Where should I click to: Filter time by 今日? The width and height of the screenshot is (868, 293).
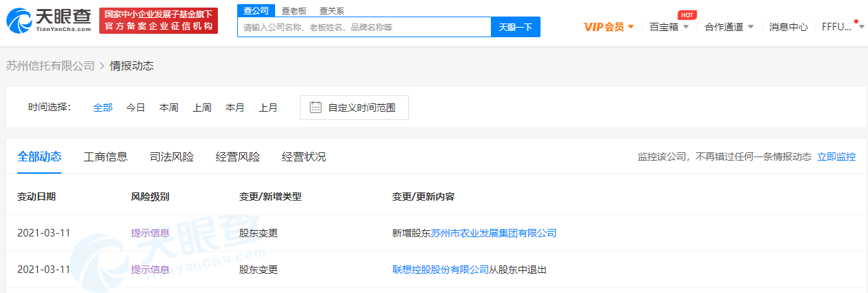click(x=136, y=108)
